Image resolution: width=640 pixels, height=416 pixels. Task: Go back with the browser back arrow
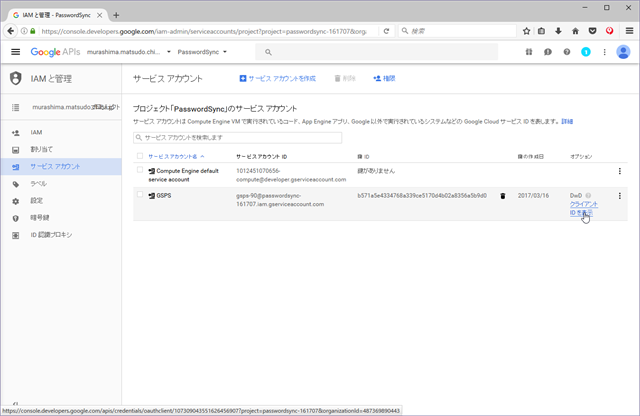(x=11, y=31)
